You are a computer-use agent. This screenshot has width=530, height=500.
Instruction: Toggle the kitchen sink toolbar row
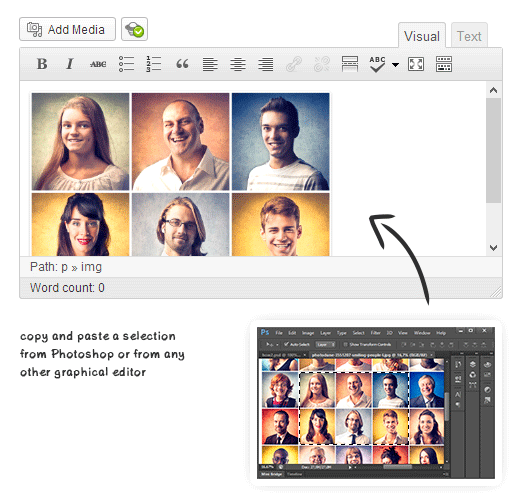[x=444, y=64]
